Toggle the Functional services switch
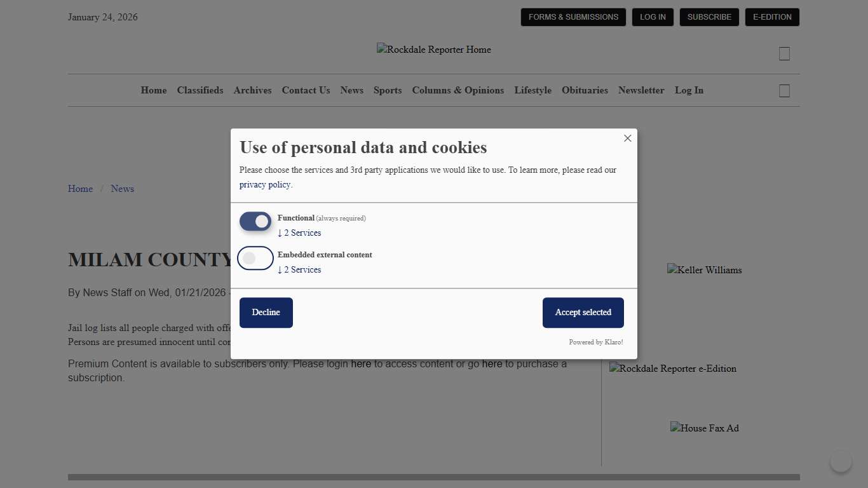Viewport: 868px width, 488px height. pyautogui.click(x=255, y=222)
